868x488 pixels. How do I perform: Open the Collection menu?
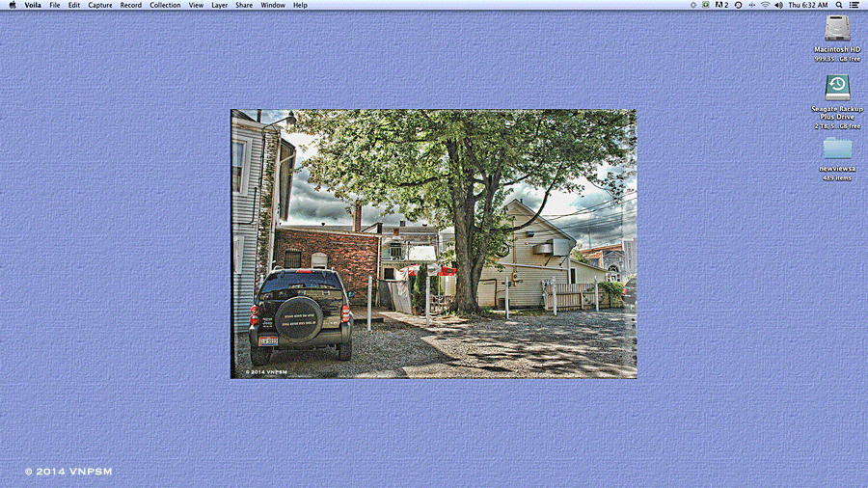pyautogui.click(x=165, y=5)
